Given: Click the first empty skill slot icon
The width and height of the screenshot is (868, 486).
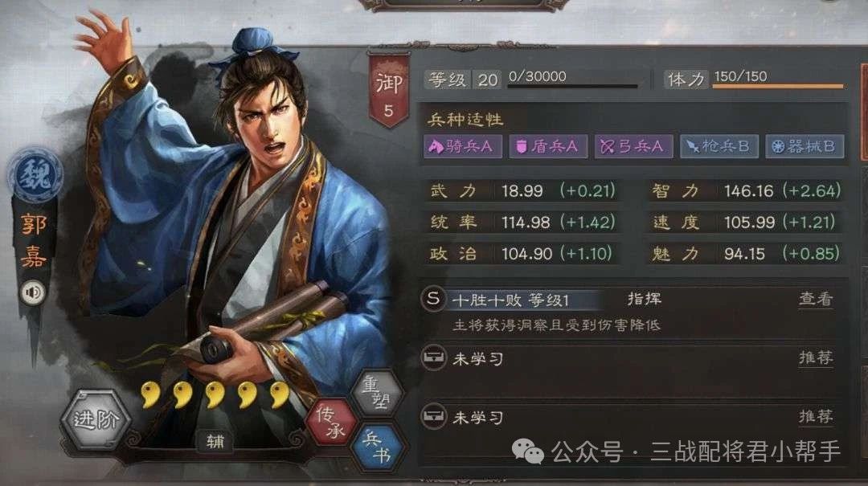Looking at the screenshot, I should (x=433, y=357).
